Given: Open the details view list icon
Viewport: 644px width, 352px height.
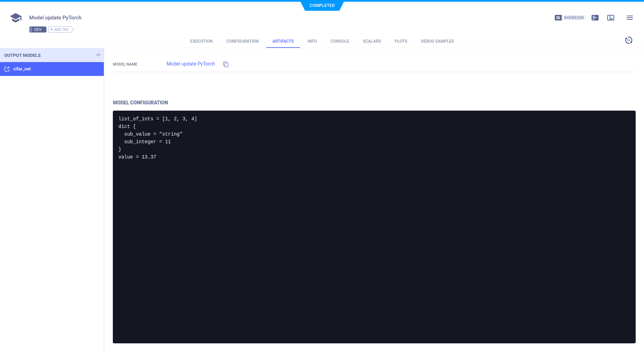Looking at the screenshot, I should pyautogui.click(x=595, y=18).
